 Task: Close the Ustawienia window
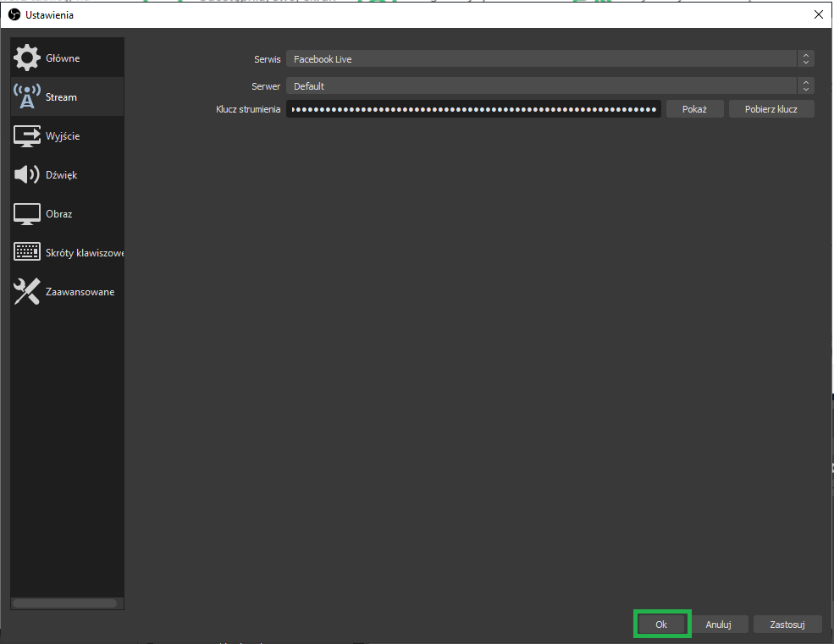[x=818, y=14]
